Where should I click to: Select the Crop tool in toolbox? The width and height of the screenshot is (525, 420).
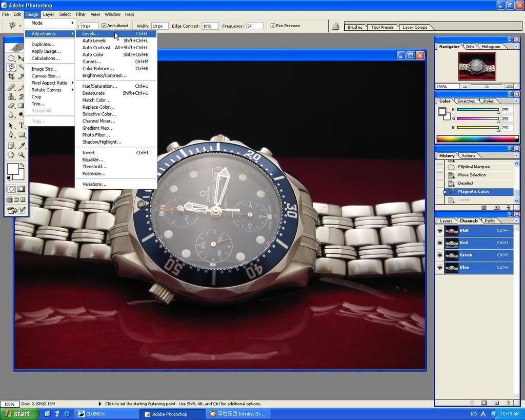11,76
